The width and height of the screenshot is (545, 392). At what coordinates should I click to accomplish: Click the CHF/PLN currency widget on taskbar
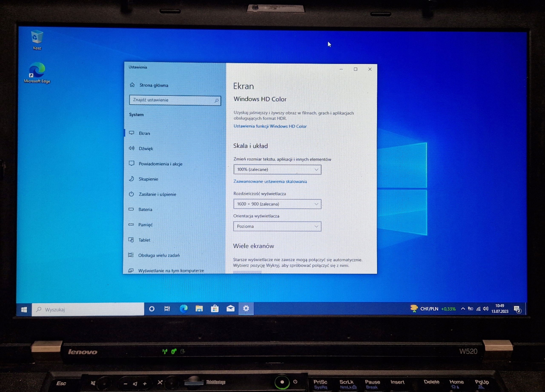click(x=433, y=309)
